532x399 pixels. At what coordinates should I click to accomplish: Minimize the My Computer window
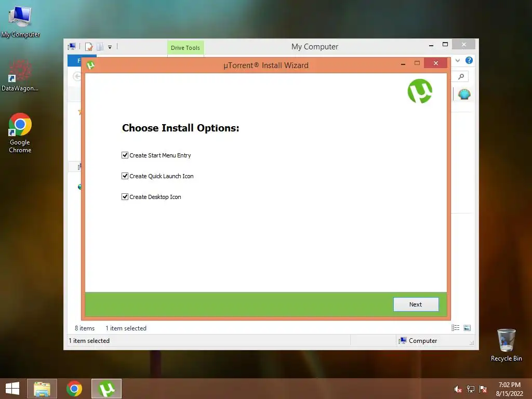click(x=431, y=45)
